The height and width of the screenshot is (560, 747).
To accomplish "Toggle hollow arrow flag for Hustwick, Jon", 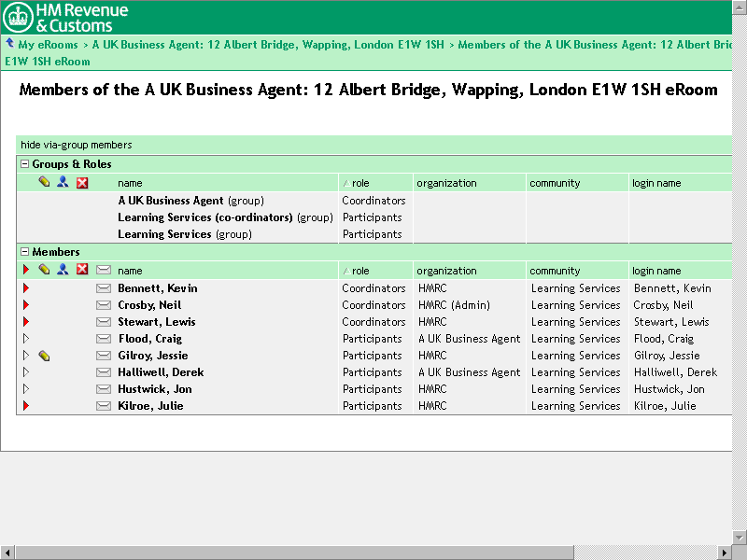I will tap(26, 389).
